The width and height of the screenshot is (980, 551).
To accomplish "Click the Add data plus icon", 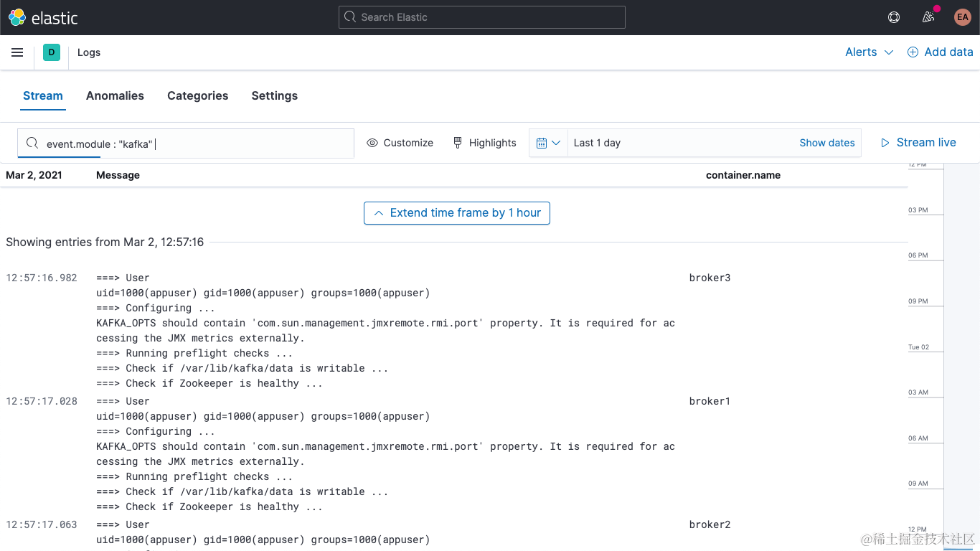I will (x=913, y=52).
